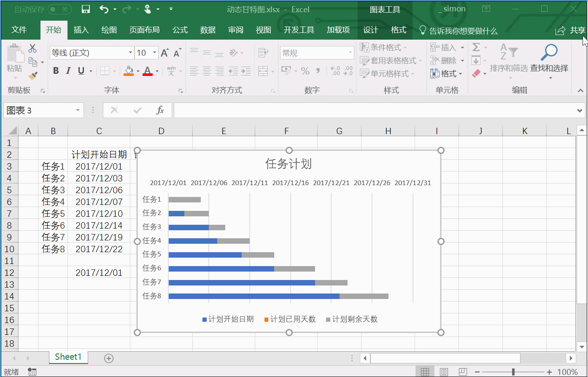The image size is (588, 377).
Task: Open the font size dropdown showing 10
Action: tap(154, 52)
